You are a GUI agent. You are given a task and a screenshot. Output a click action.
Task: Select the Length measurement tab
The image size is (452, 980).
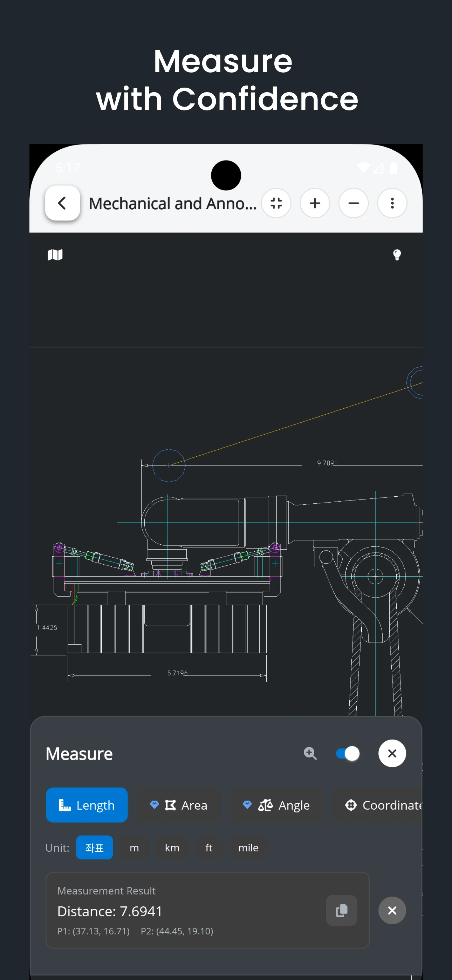(87, 805)
